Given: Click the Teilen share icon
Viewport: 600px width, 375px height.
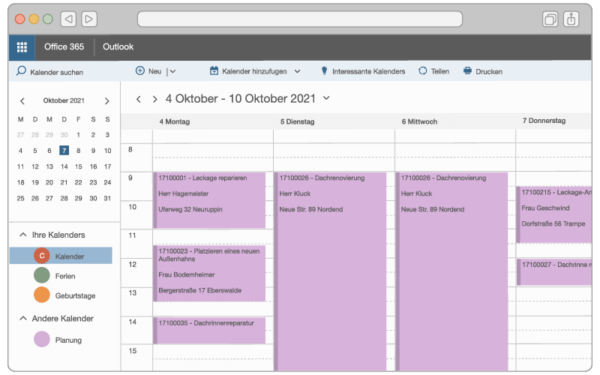Looking at the screenshot, I should coord(422,71).
